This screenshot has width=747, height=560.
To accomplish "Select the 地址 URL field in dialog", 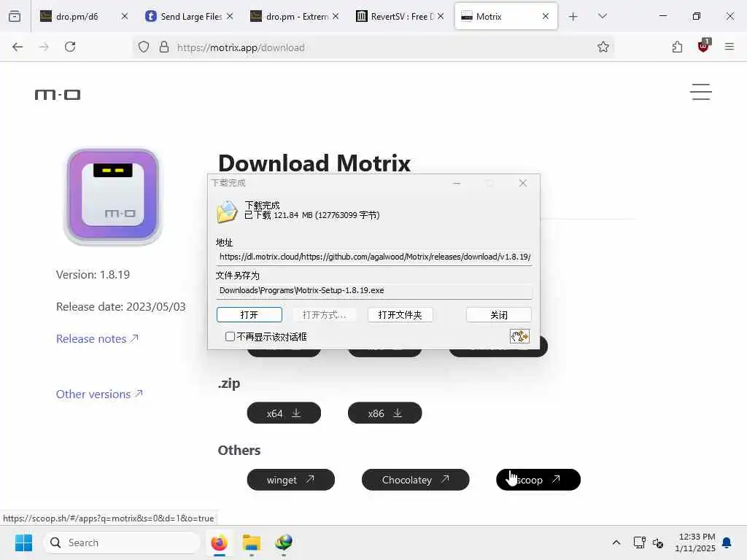I will (x=374, y=257).
